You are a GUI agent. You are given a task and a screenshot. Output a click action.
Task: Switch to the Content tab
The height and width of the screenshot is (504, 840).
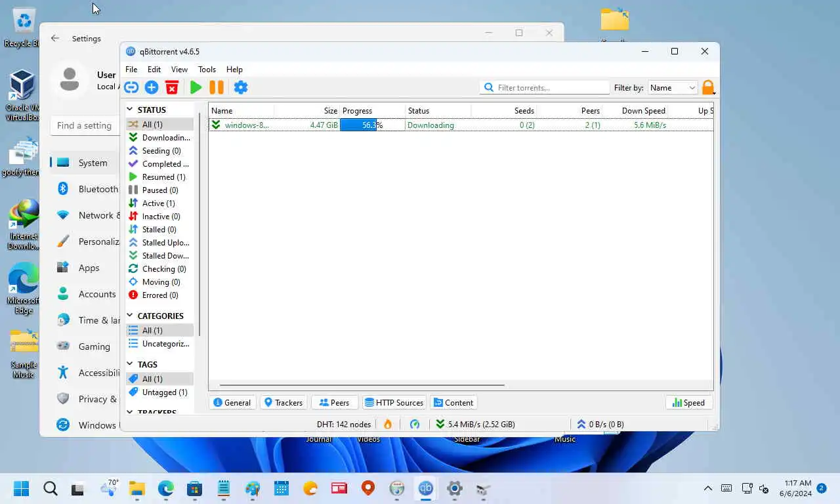tap(453, 402)
